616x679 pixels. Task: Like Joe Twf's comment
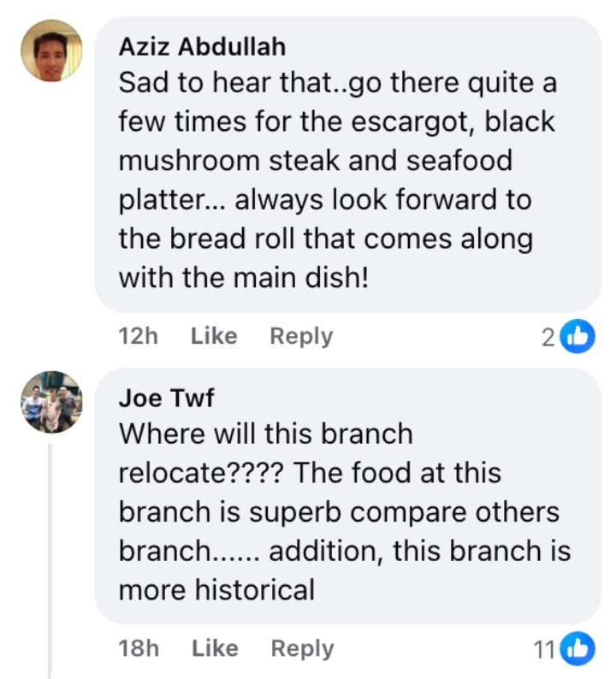coord(214,649)
